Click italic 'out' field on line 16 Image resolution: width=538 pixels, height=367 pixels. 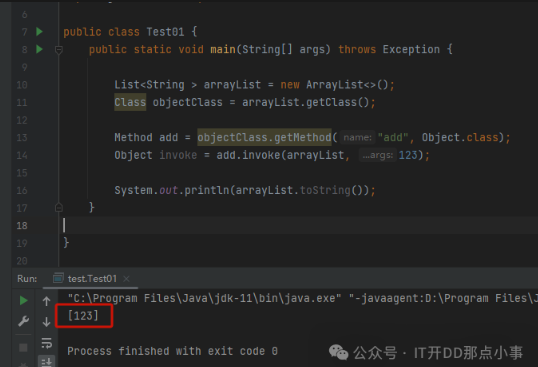(x=168, y=190)
